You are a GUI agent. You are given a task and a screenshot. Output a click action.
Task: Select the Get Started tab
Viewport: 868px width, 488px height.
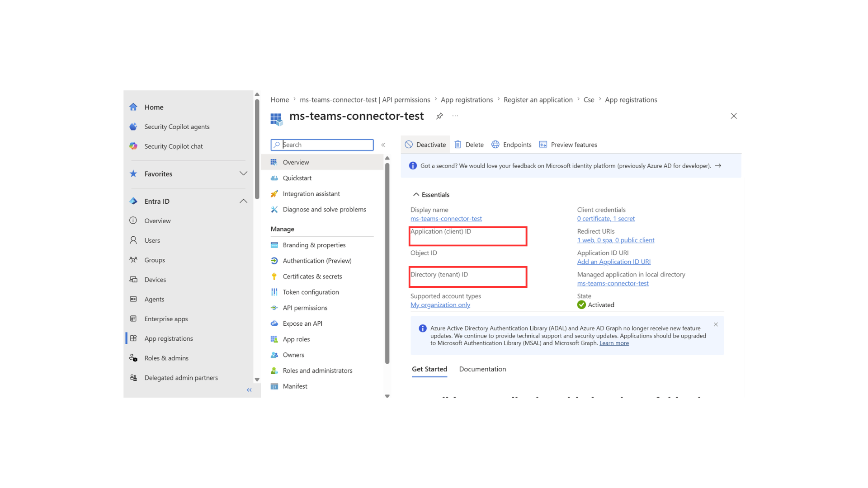click(429, 369)
